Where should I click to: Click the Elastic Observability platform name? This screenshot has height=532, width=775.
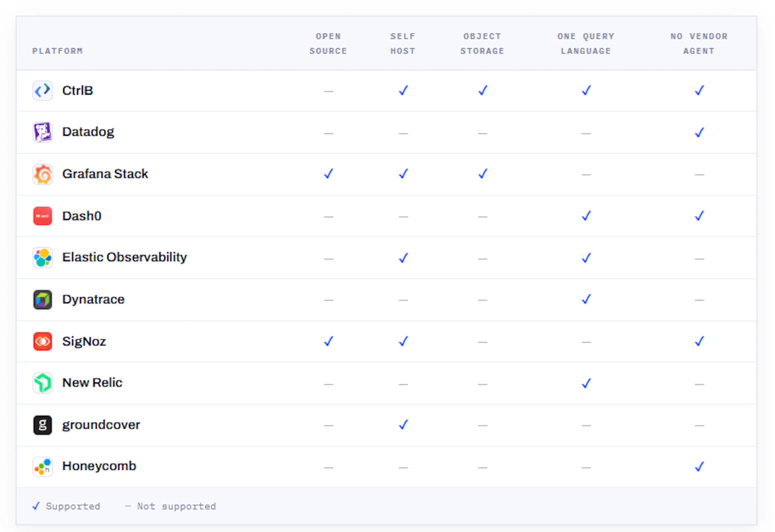[125, 257]
